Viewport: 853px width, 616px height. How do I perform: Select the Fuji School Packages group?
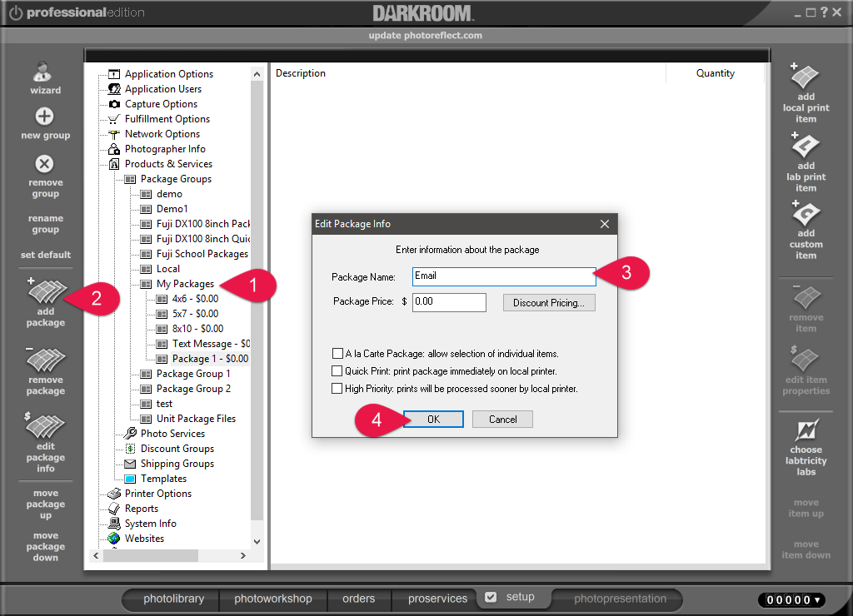coord(202,254)
